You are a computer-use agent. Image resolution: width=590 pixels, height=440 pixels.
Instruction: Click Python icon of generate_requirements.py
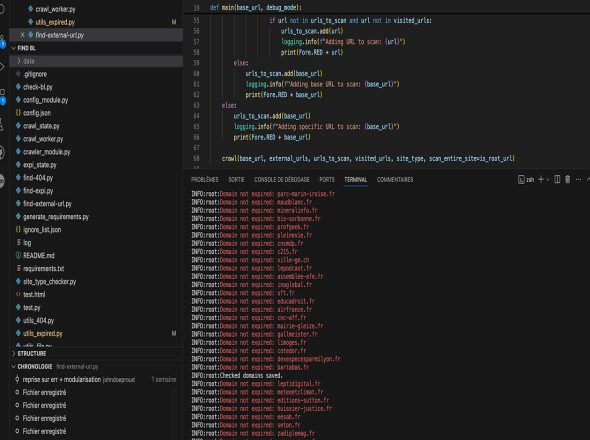[18, 216]
